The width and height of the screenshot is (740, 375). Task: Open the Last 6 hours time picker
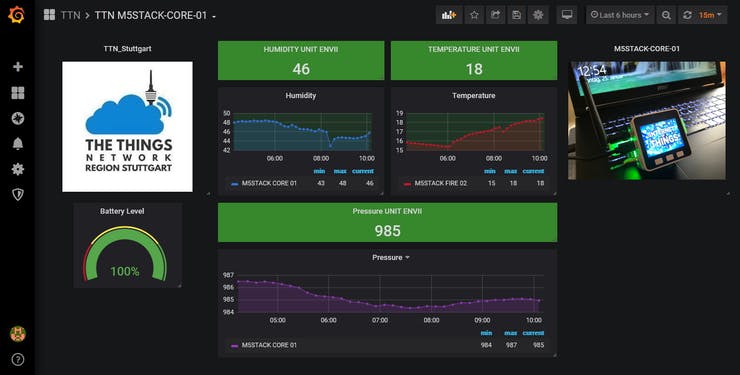[x=620, y=15]
